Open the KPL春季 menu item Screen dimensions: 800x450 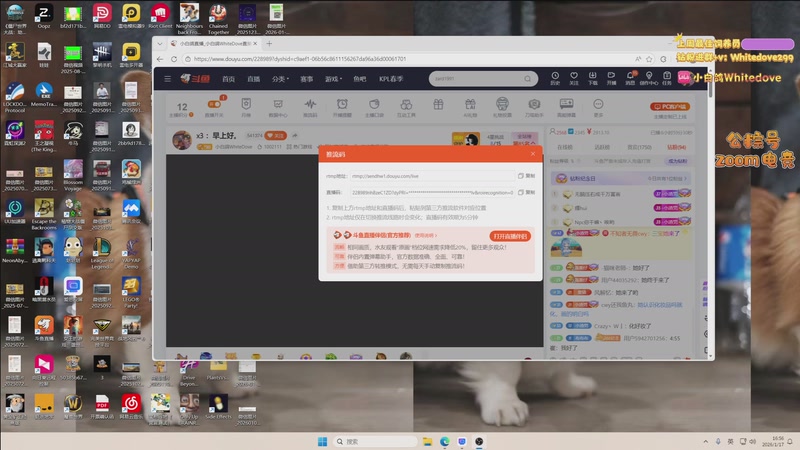(391, 79)
